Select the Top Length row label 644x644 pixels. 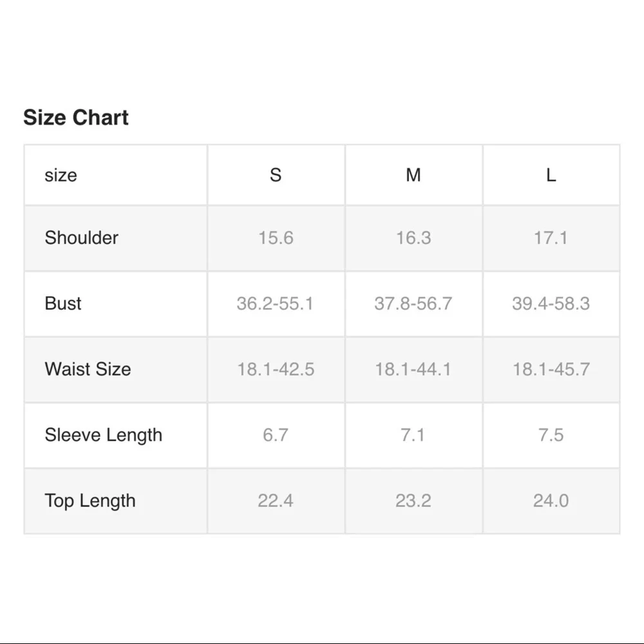click(x=90, y=500)
